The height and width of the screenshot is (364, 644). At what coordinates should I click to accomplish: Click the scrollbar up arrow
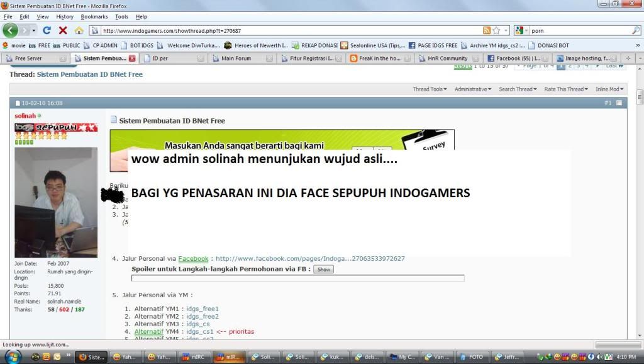pyautogui.click(x=640, y=69)
